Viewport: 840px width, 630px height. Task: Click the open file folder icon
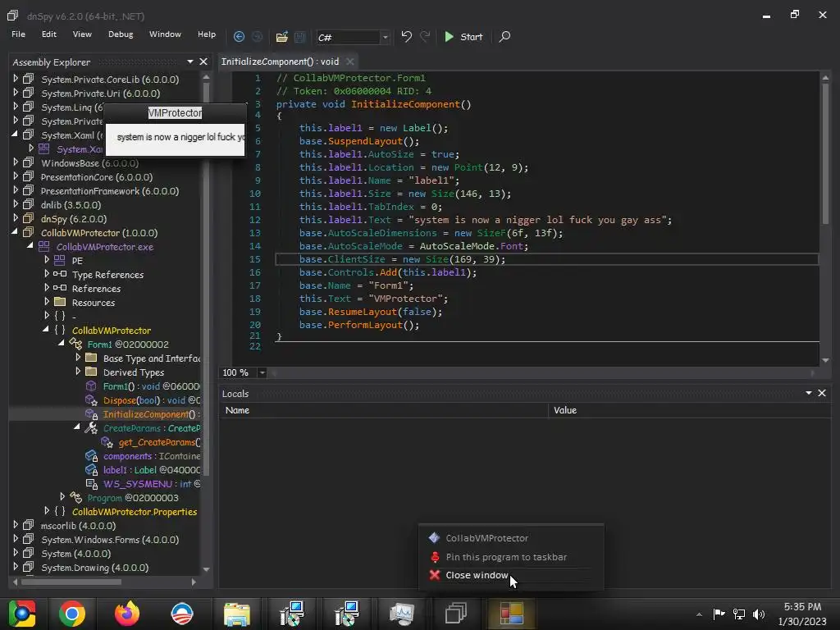click(282, 36)
